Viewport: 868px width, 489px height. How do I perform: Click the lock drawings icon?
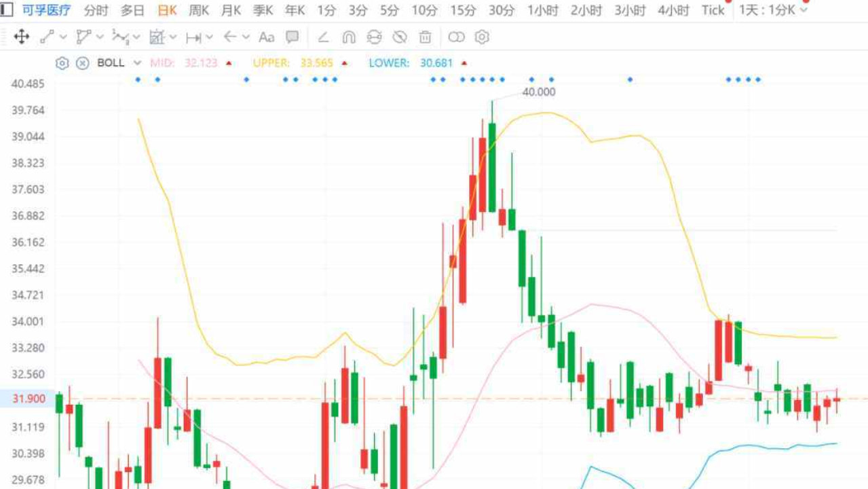pyautogui.click(x=374, y=37)
